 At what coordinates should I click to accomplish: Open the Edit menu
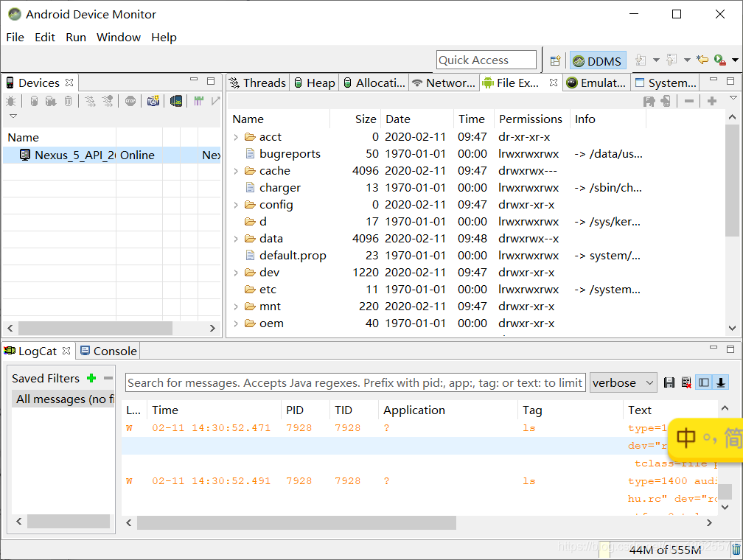pyautogui.click(x=45, y=37)
